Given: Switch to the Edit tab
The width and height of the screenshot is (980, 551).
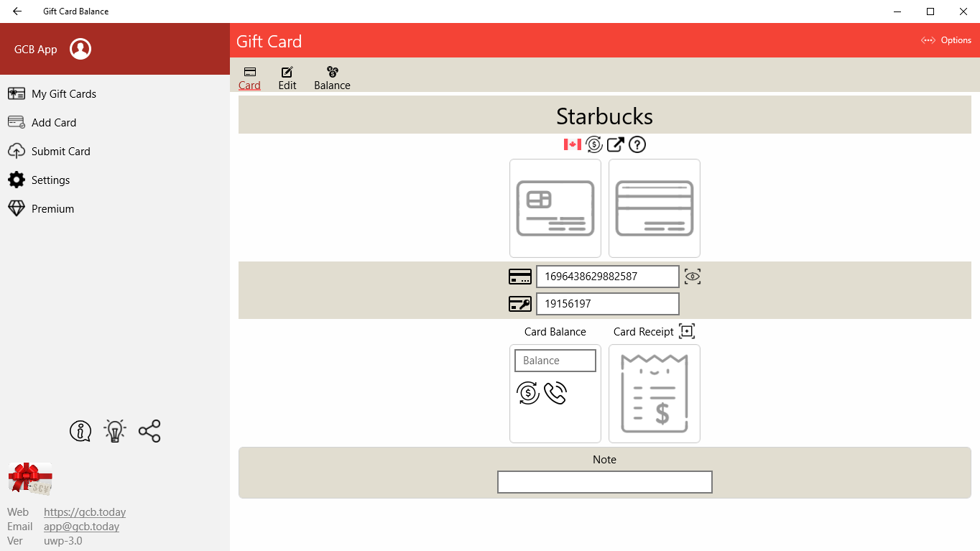Looking at the screenshot, I should click(287, 78).
